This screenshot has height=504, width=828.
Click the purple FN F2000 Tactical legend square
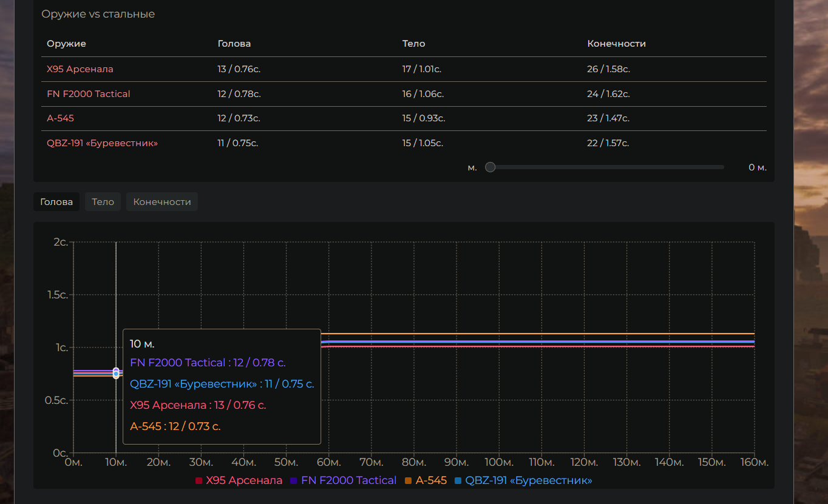coord(294,481)
